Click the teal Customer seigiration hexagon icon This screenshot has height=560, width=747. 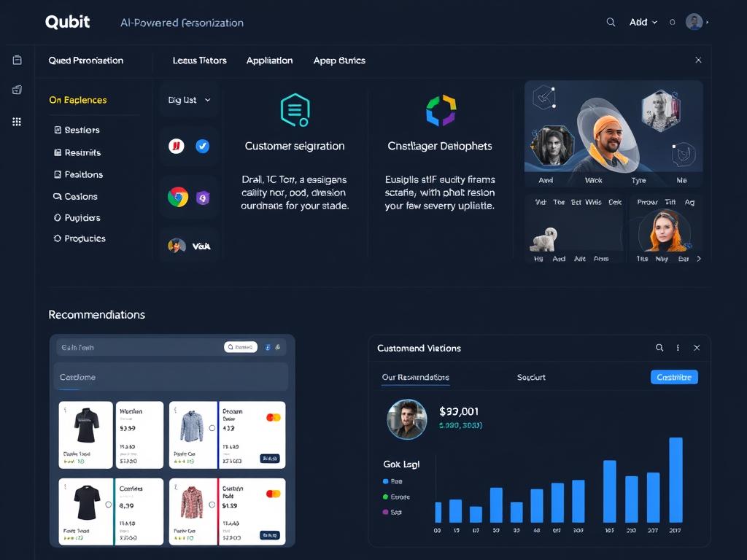(295, 110)
